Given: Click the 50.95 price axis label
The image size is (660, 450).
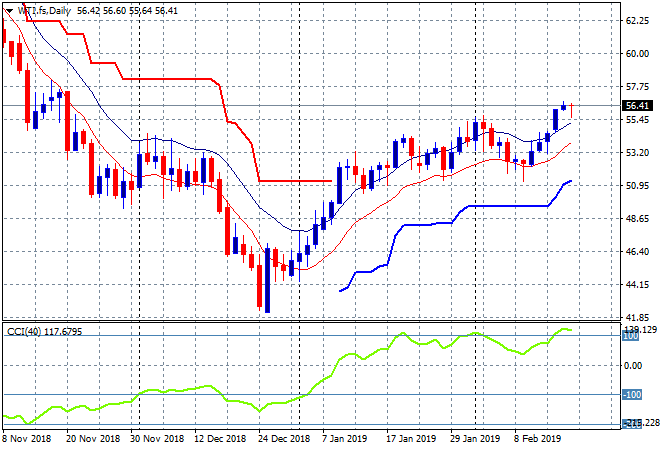Looking at the screenshot, I should (x=637, y=186).
